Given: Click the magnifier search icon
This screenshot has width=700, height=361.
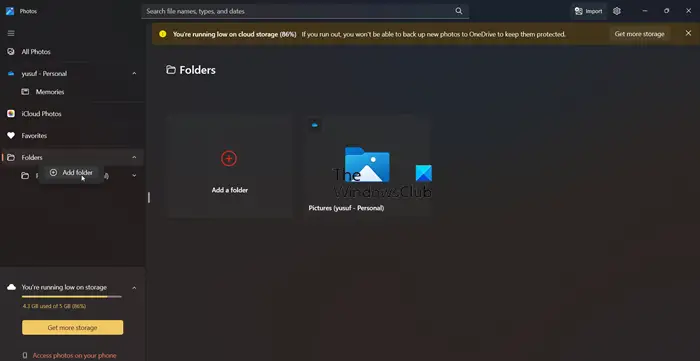Looking at the screenshot, I should pos(458,11).
